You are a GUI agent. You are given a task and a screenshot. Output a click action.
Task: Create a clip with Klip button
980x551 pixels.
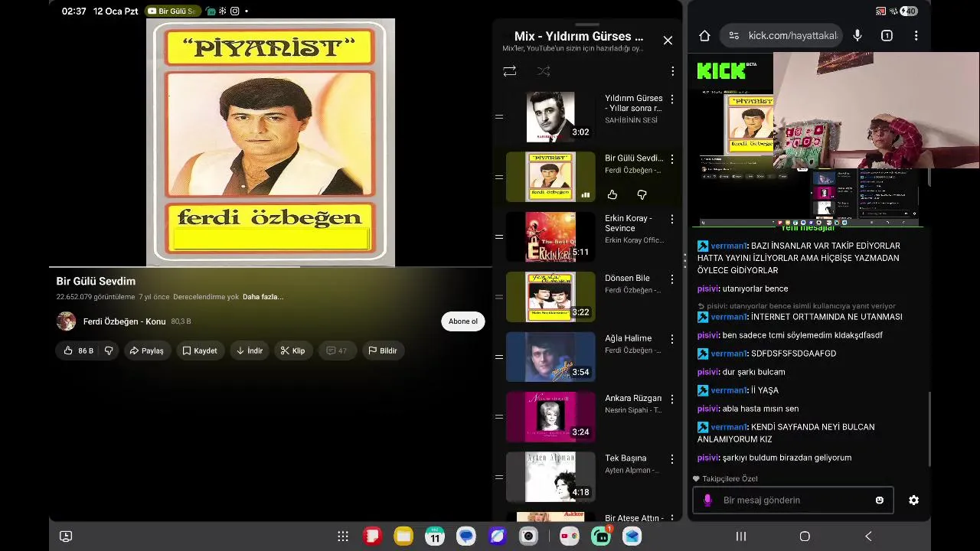(292, 350)
